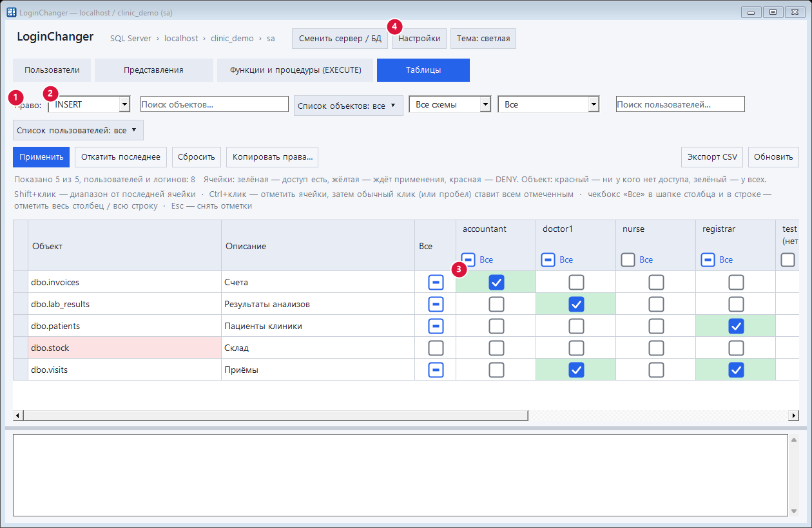Switch to the Представления tab
The height and width of the screenshot is (528, 812).
point(154,70)
